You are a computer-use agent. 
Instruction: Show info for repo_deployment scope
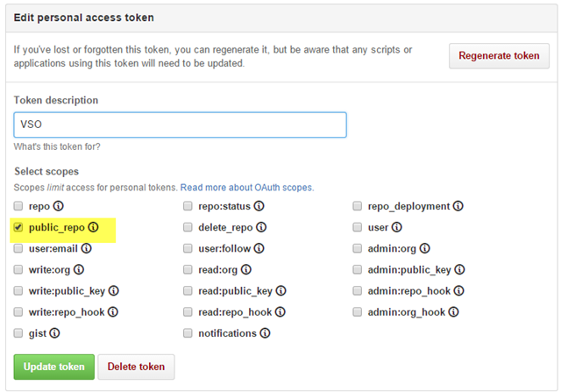point(458,206)
